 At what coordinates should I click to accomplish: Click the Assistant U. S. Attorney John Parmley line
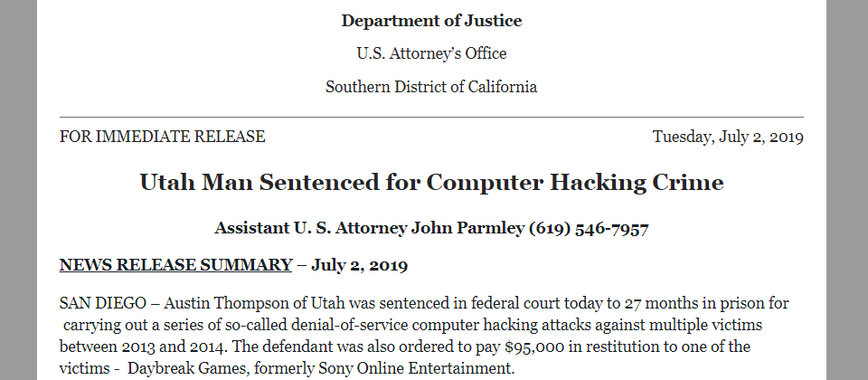(431, 228)
